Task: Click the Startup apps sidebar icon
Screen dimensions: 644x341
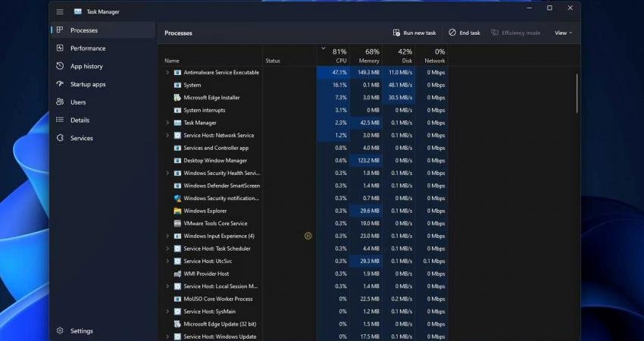Action: tap(60, 84)
